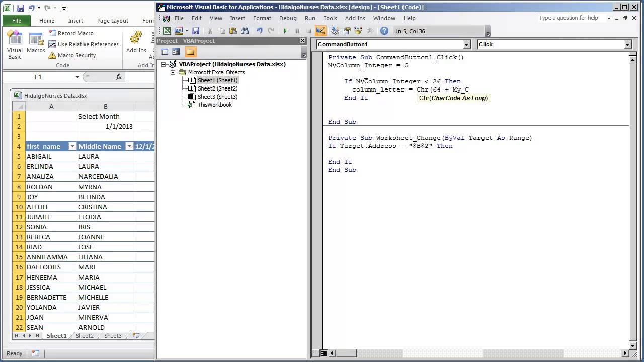This screenshot has width=644, height=362.
Task: Open the VBA File menu
Action: pos(179,18)
